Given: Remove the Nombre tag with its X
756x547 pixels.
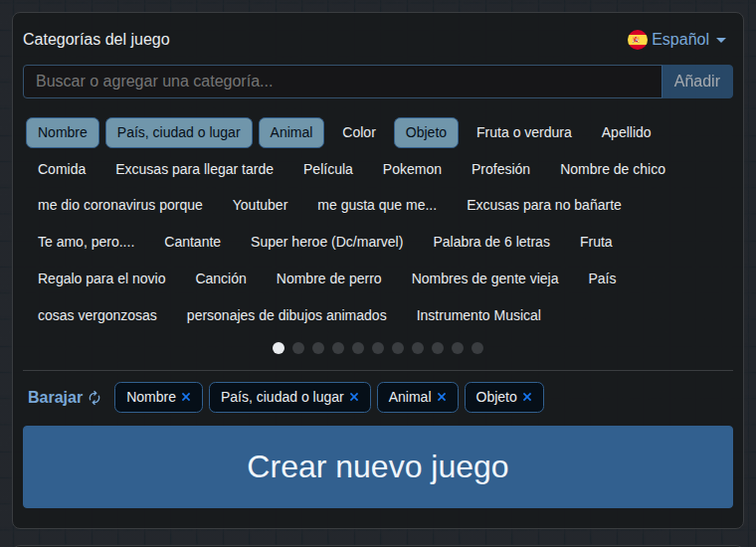Looking at the screenshot, I should pos(186,397).
